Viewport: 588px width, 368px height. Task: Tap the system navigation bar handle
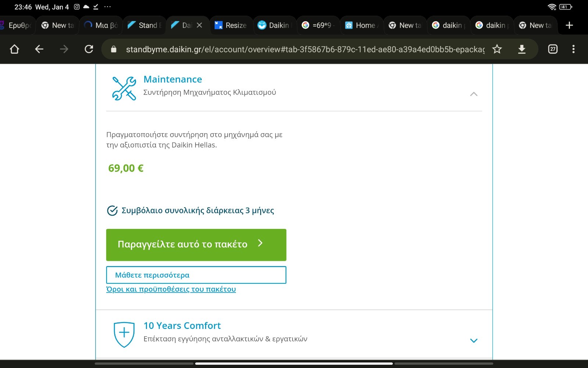294,364
